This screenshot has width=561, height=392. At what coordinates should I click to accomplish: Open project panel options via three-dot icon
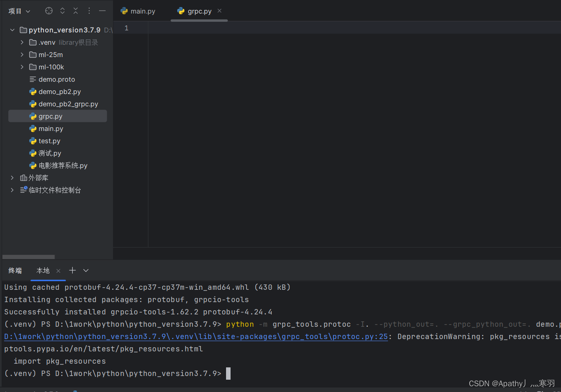89,11
